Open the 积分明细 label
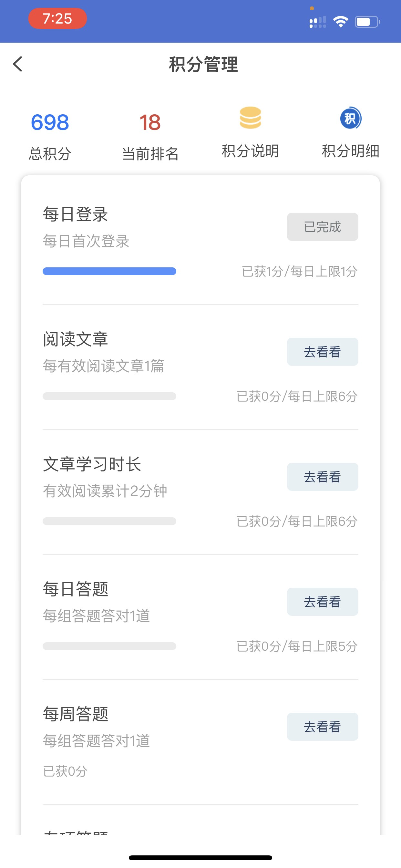The image size is (401, 868). pyautogui.click(x=350, y=151)
